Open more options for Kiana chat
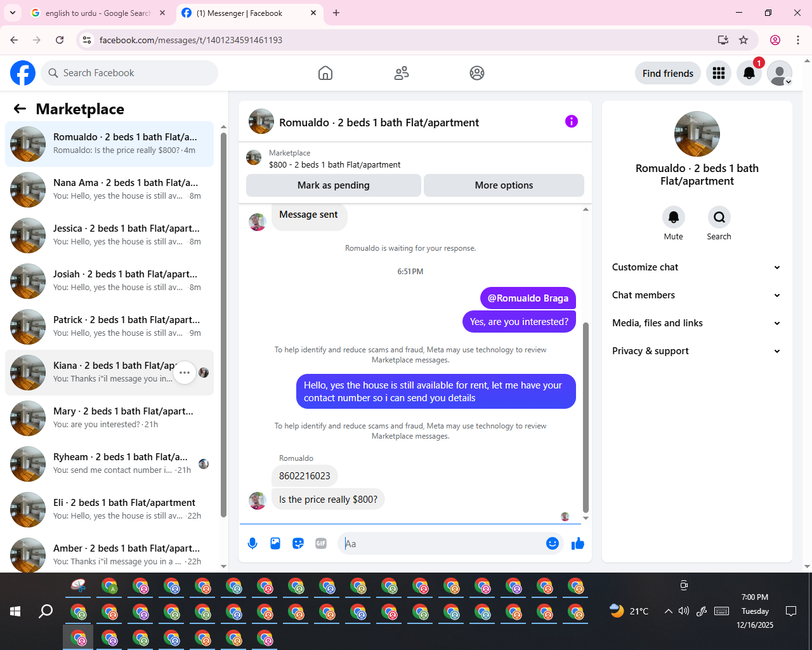 tap(185, 373)
